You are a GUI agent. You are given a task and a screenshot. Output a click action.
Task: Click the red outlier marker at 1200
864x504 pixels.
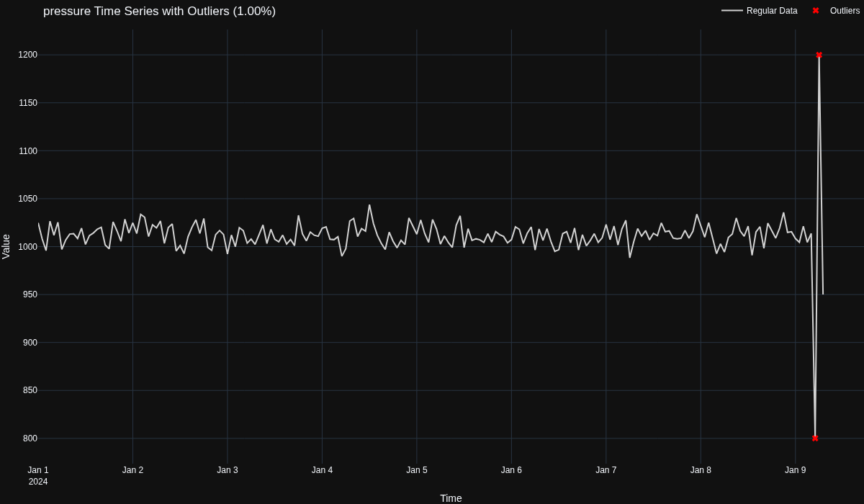pyautogui.click(x=819, y=55)
